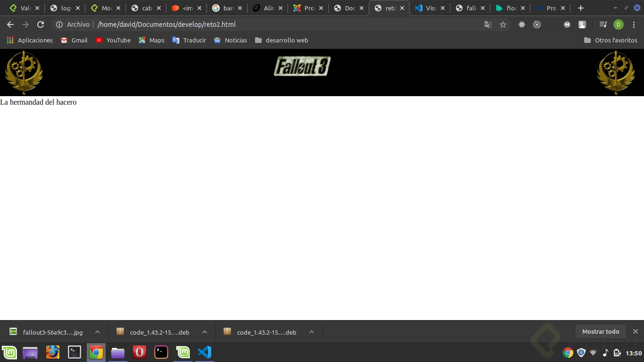This screenshot has height=362, width=644.
Task: Open the Aplicaciones apps shortcut
Action: pyautogui.click(x=30, y=40)
